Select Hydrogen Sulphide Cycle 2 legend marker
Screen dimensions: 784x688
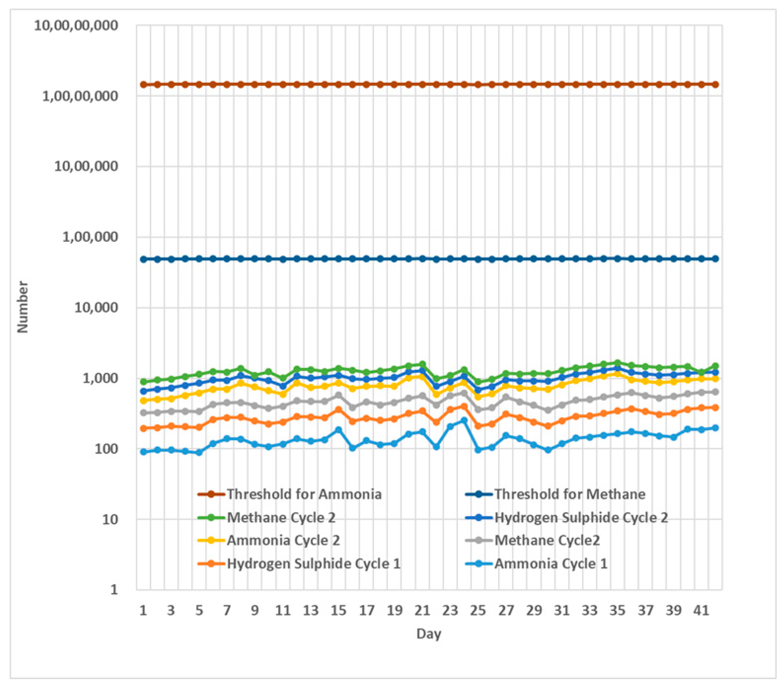[x=478, y=518]
